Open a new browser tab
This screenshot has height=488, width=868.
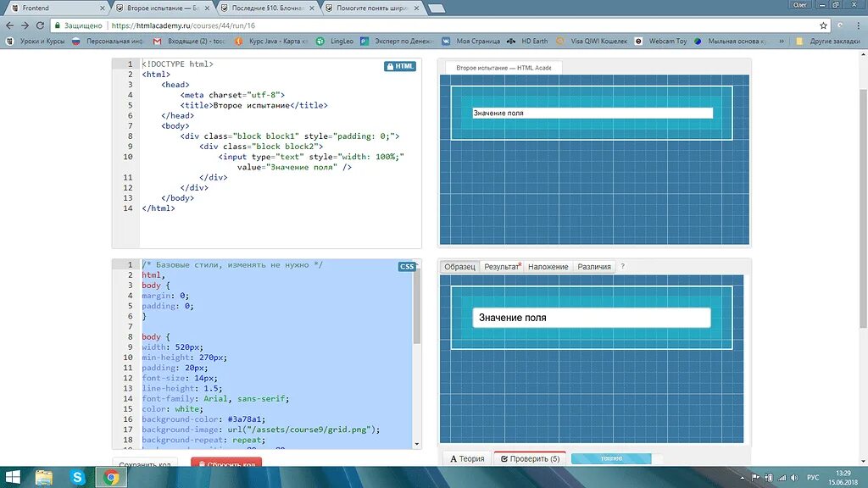click(x=437, y=8)
